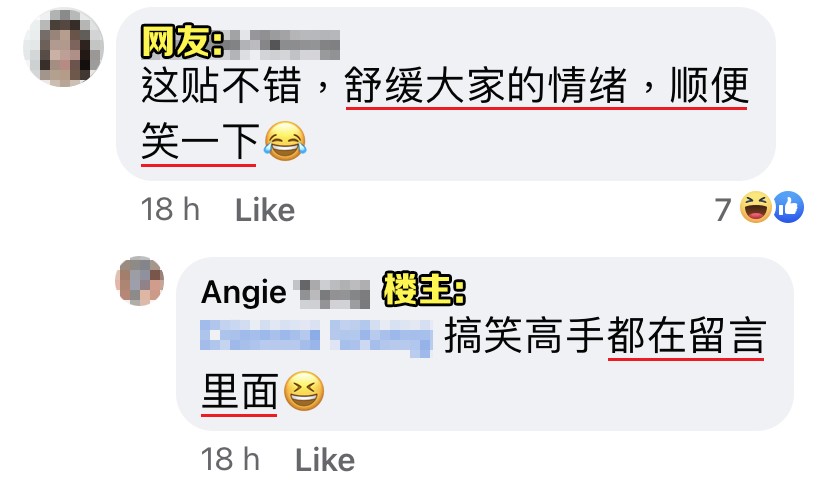View the 7 reactions count
828x485 pixels.
click(x=723, y=209)
